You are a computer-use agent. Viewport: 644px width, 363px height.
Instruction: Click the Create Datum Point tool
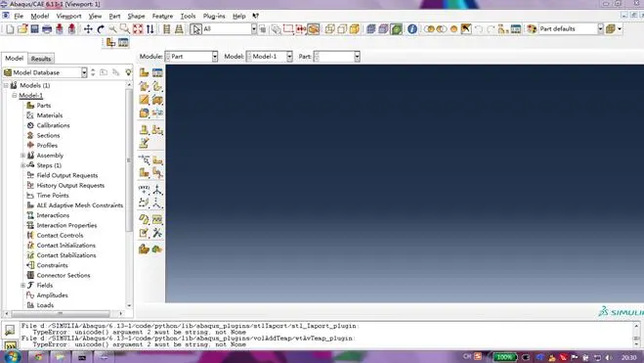[144, 190]
